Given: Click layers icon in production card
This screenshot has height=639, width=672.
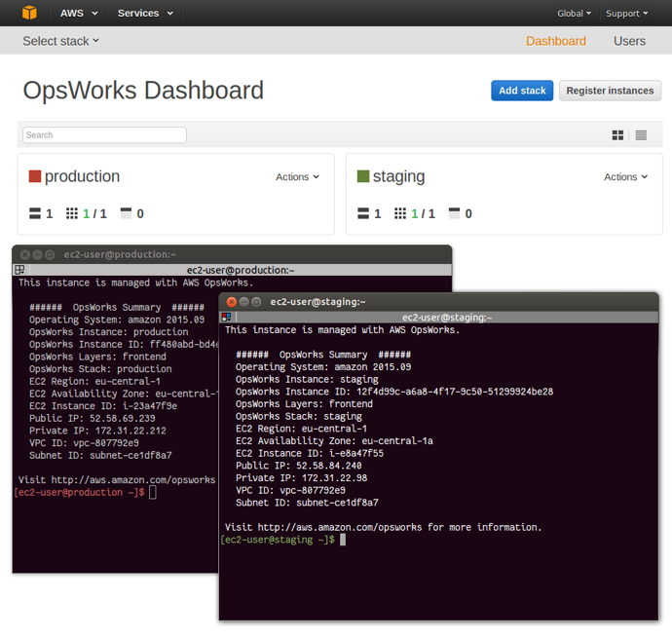Looking at the screenshot, I should click(x=35, y=213).
